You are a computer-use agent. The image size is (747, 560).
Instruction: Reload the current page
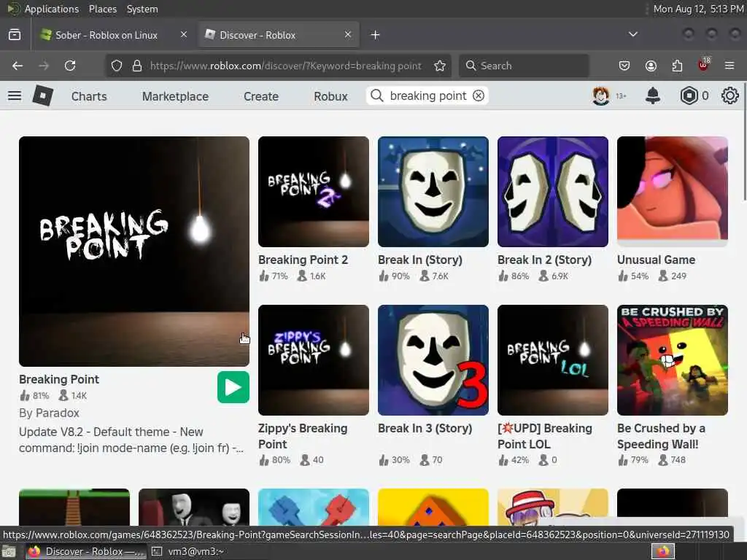pos(70,66)
